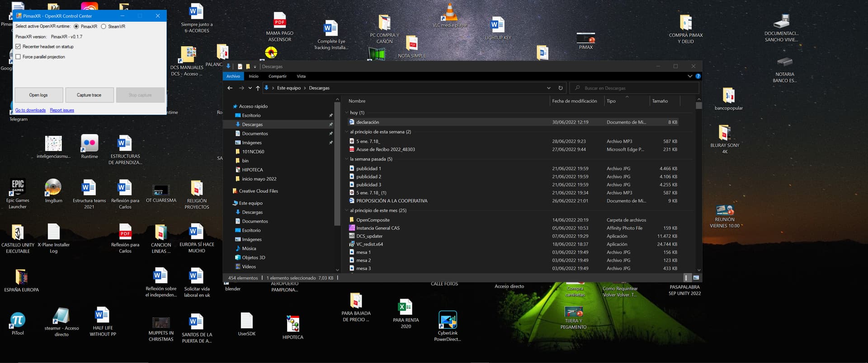Enable Force parallel projection checkbox
Screen dimensions: 868x363
click(18, 57)
